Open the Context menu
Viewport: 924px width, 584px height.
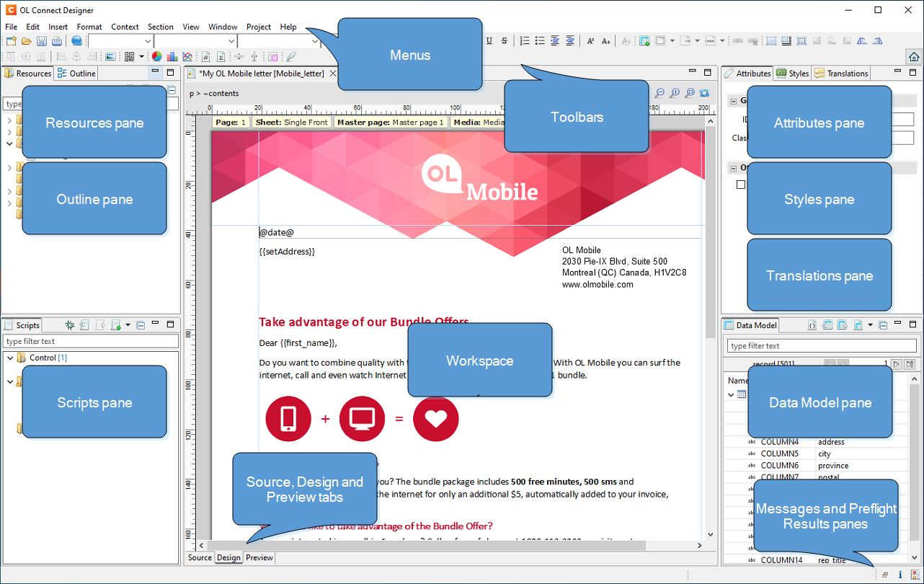coord(125,27)
